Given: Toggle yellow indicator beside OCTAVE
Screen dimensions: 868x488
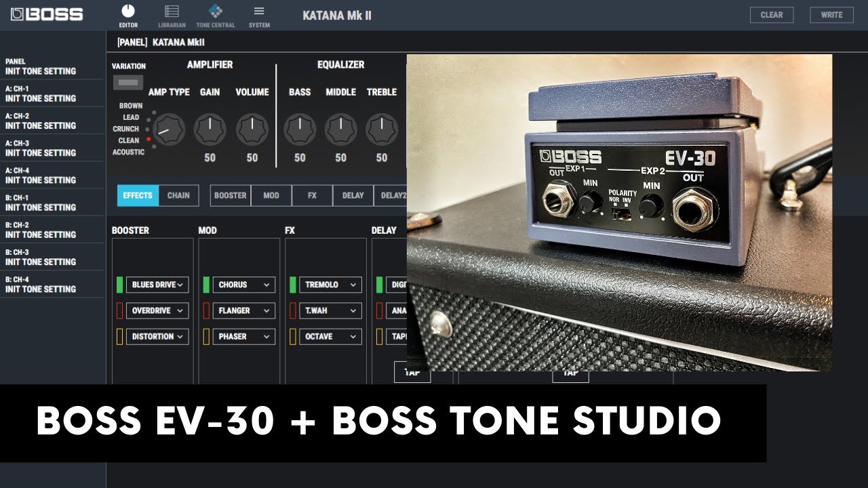Looking at the screenshot, I should (x=292, y=336).
